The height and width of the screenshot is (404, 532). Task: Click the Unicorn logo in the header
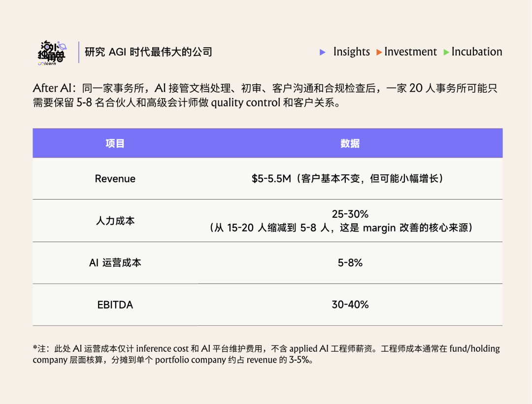tap(52, 52)
